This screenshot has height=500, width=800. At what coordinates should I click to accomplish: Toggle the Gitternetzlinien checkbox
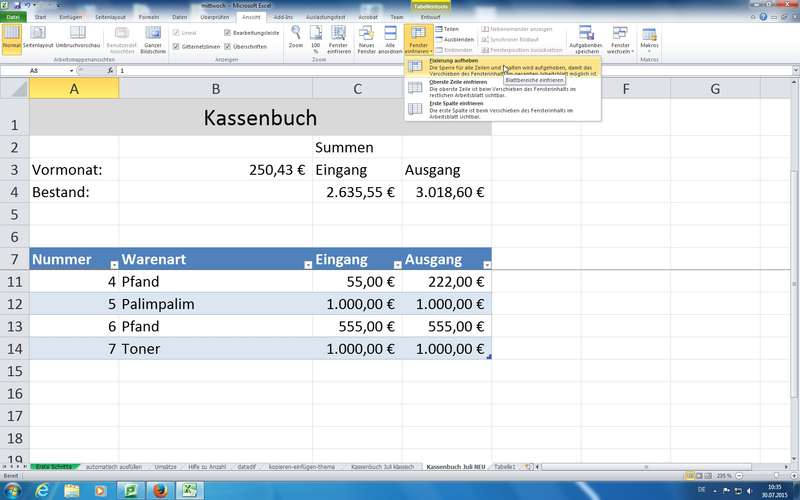point(176,46)
